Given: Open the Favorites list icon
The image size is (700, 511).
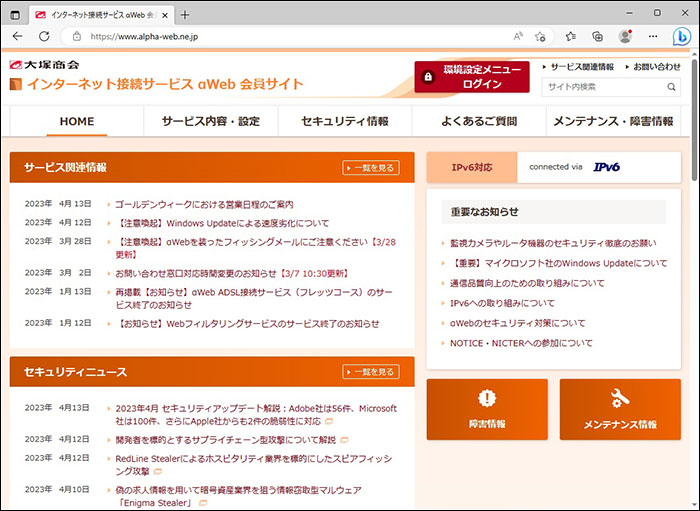Looking at the screenshot, I should [571, 37].
